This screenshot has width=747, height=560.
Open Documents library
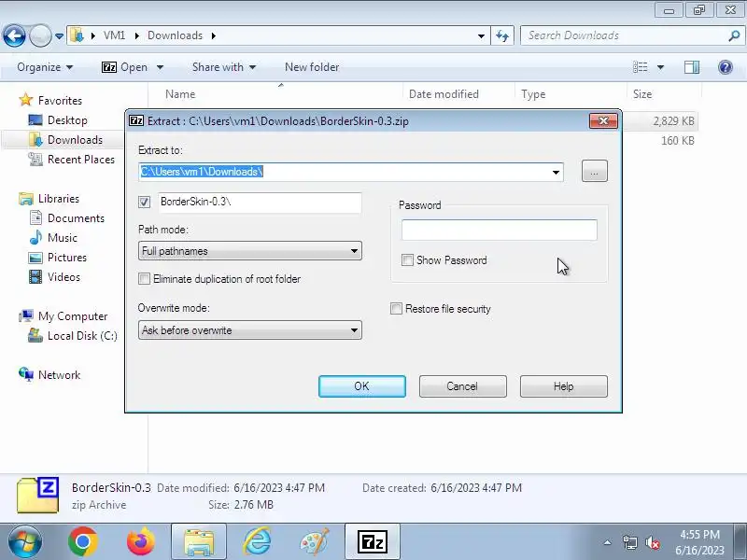(76, 218)
